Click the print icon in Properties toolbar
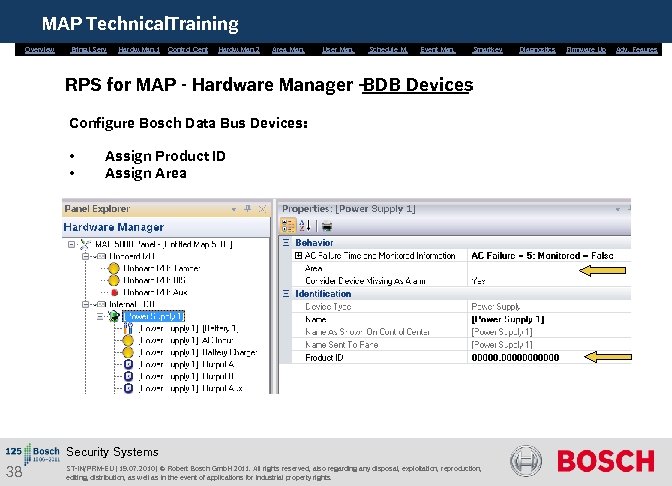 327,226
